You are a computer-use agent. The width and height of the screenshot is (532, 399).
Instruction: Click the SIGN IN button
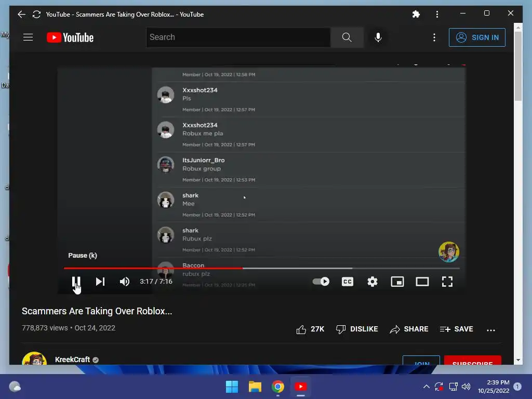click(x=477, y=37)
